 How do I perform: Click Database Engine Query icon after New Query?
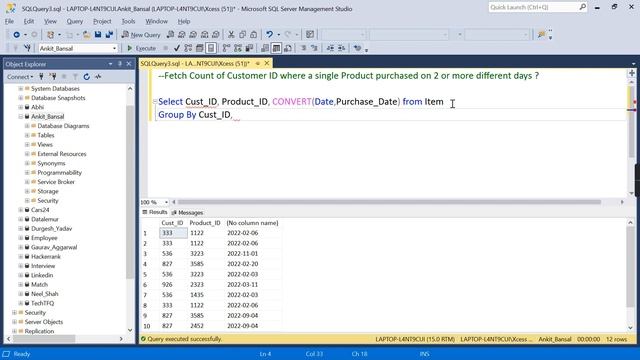click(170, 35)
